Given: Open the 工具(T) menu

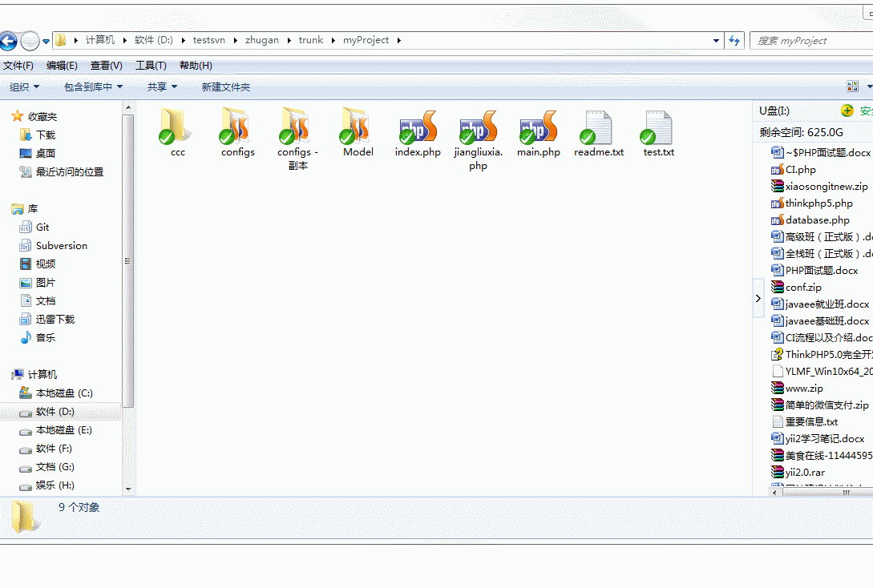Looking at the screenshot, I should tap(151, 66).
